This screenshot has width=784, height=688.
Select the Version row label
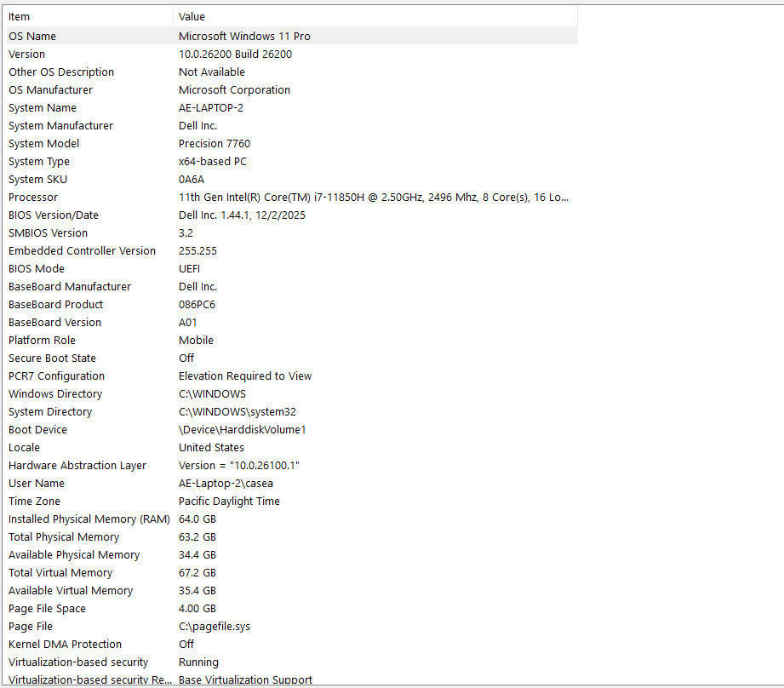click(26, 54)
